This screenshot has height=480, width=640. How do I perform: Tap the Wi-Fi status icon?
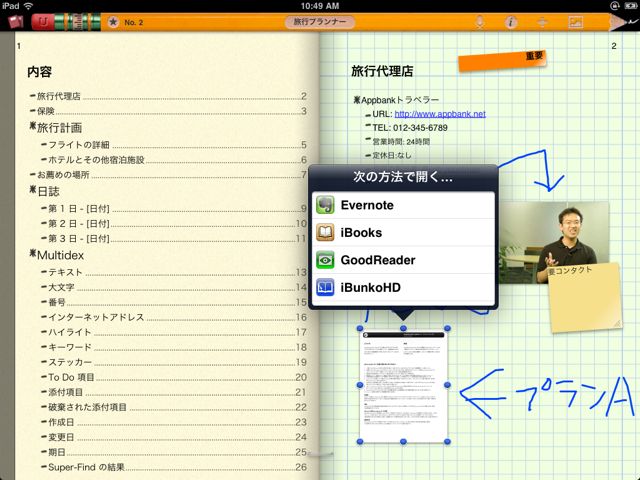point(28,6)
